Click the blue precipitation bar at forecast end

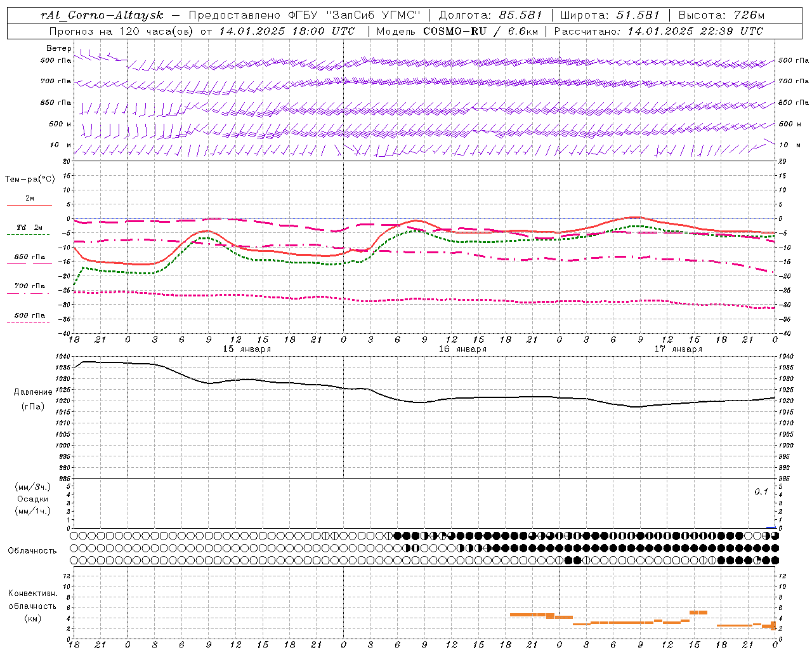[x=771, y=527]
